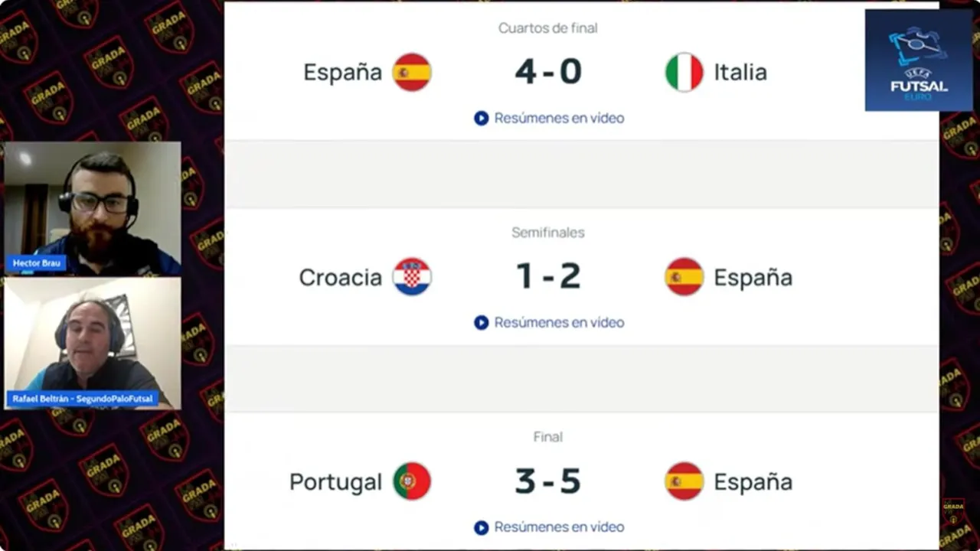The height and width of the screenshot is (551, 980).
Task: Click Spain flag in quarter-final match
Action: click(412, 72)
